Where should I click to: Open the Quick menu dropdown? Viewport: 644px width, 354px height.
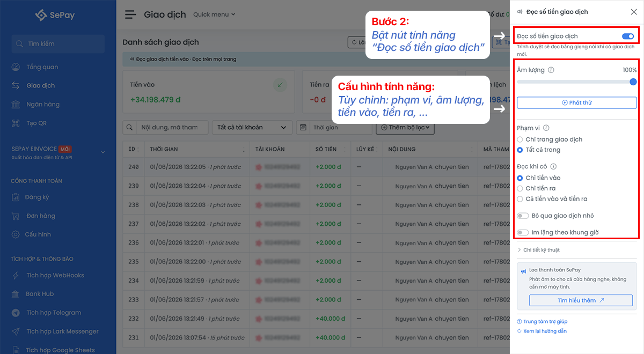[x=214, y=14]
